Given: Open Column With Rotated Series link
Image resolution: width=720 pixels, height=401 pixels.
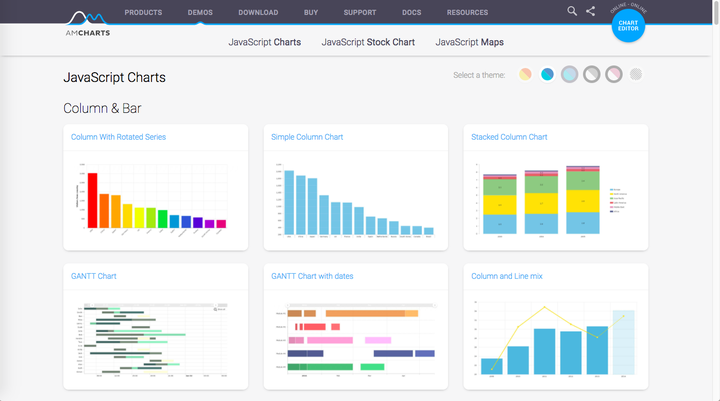Looking at the screenshot, I should tap(118, 137).
